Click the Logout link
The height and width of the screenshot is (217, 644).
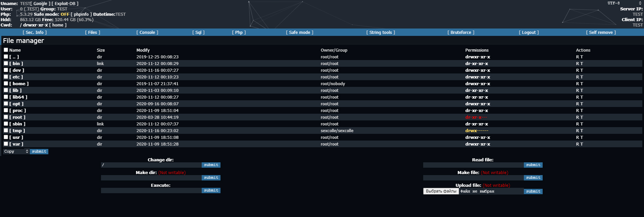coord(529,33)
